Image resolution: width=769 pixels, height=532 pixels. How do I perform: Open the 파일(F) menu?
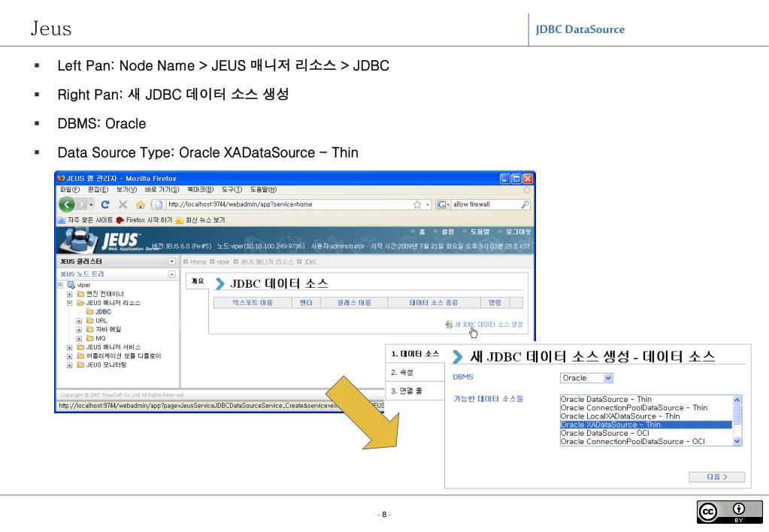click(x=70, y=190)
